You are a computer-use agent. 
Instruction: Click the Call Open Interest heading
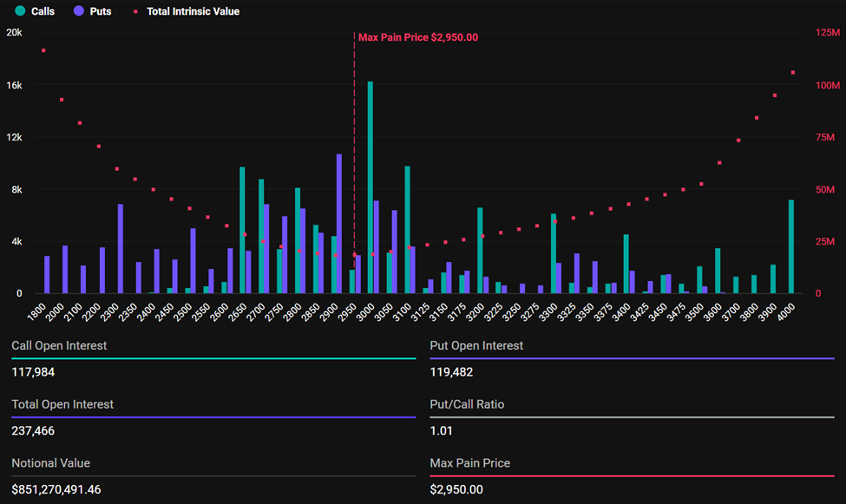point(59,345)
